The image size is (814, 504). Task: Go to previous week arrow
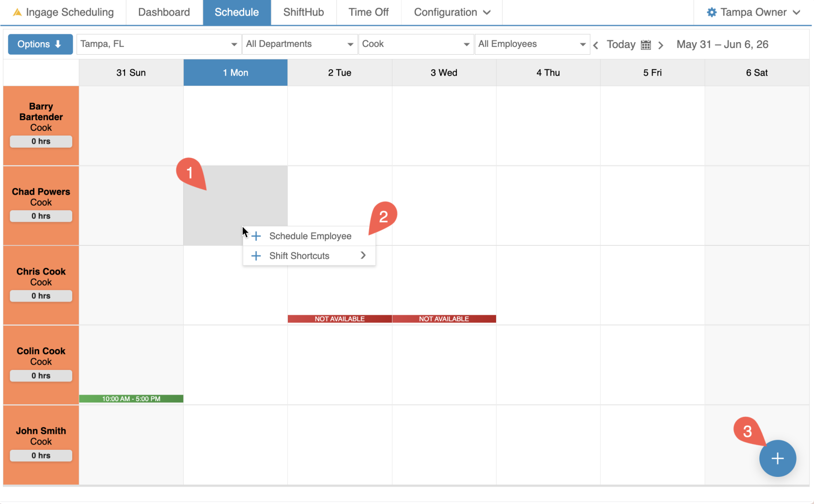click(x=596, y=45)
